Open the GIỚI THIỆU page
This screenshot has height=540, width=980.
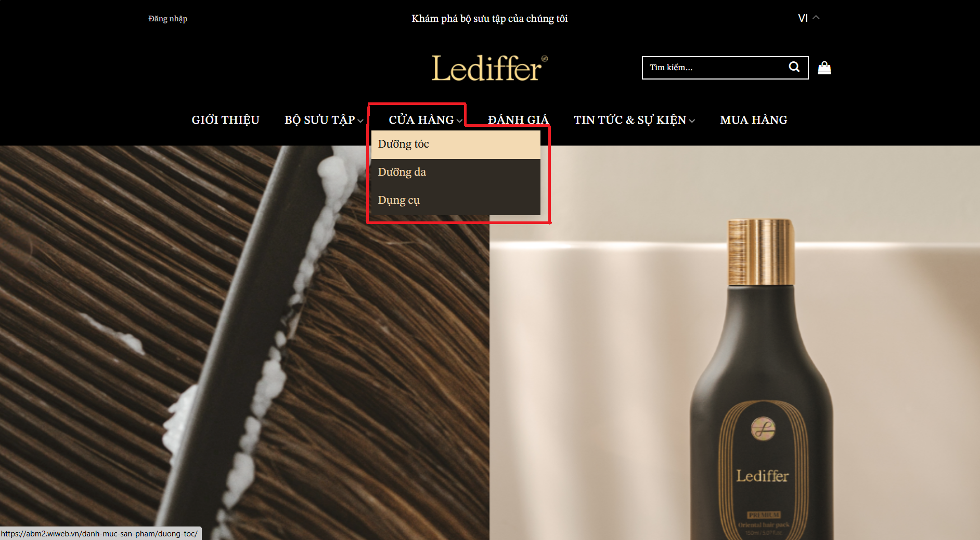point(225,120)
